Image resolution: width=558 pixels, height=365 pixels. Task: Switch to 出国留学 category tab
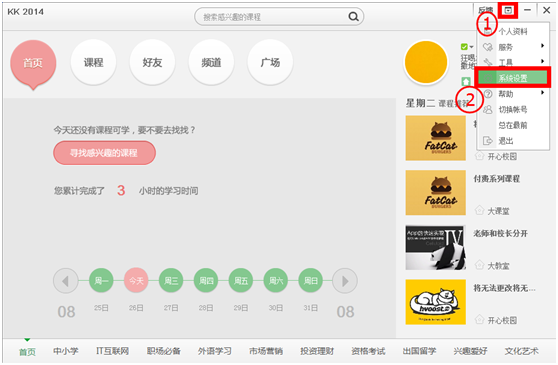420,351
